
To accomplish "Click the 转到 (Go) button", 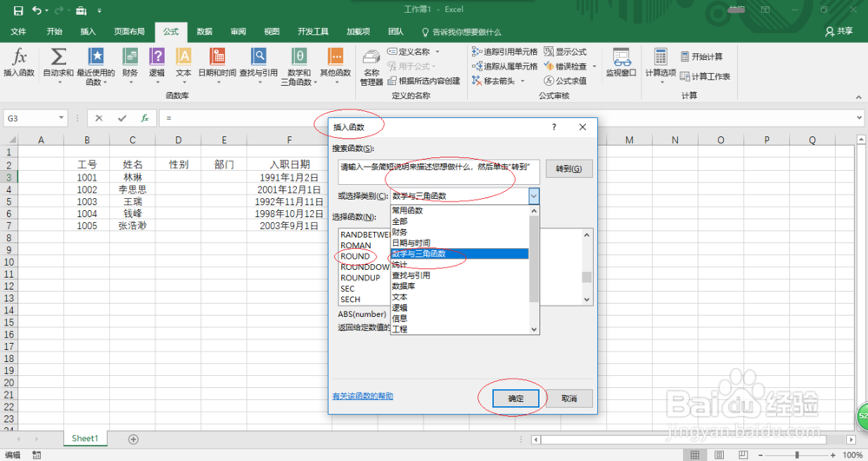I will (569, 168).
